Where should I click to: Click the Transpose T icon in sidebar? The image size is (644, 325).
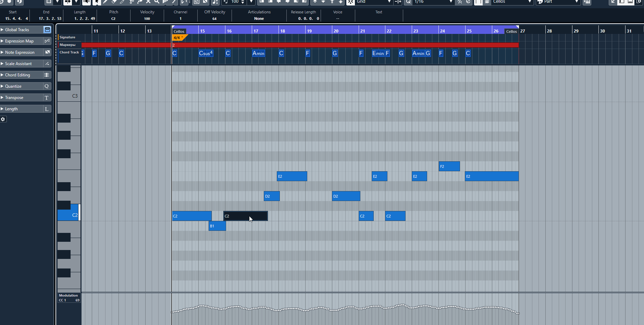point(47,98)
